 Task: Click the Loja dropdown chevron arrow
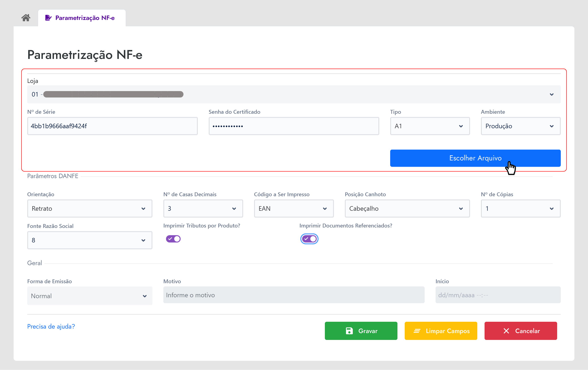coord(551,94)
